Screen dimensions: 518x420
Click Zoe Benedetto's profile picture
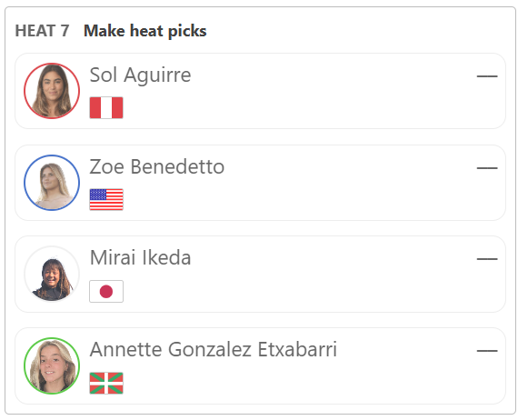52,183
